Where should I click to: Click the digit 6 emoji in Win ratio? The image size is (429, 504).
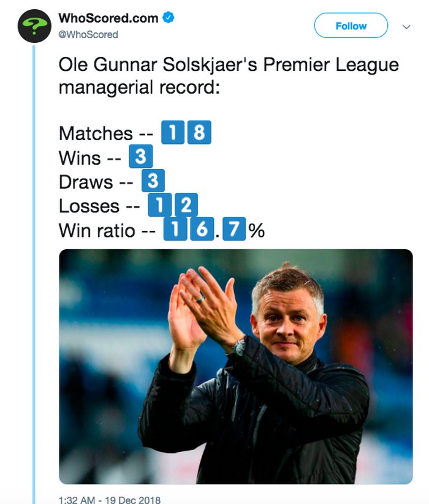coord(199,231)
